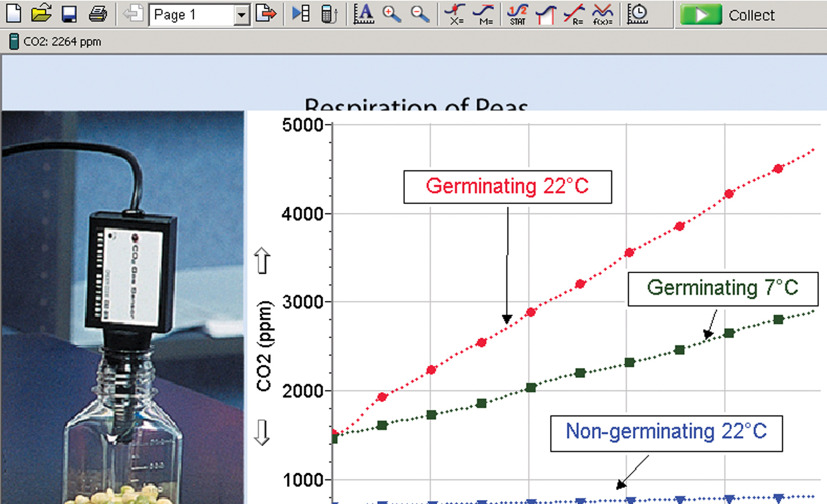The image size is (827, 504).
Task: Open a file with the folder icon
Action: click(x=41, y=14)
